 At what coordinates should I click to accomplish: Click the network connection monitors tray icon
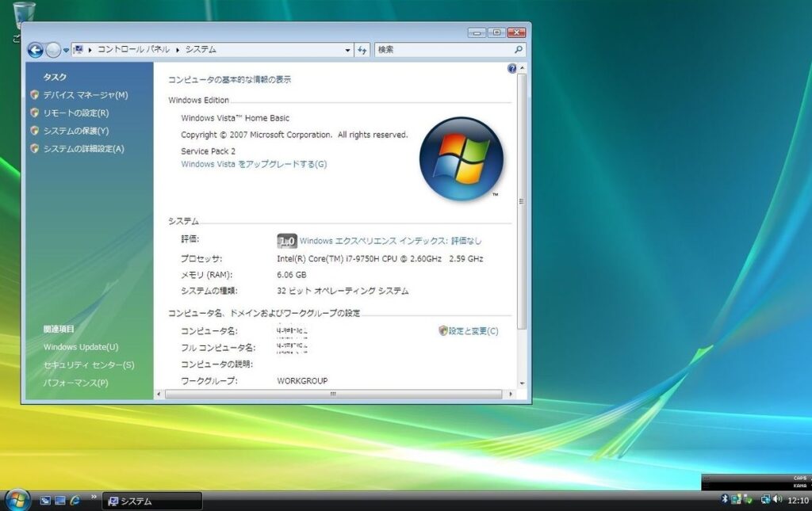pos(765,500)
